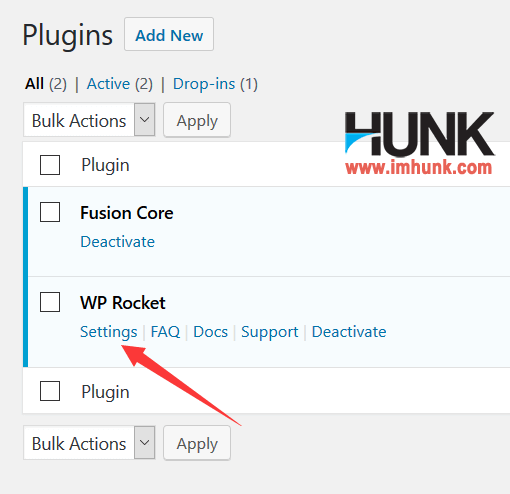Click the top Apply button
The width and height of the screenshot is (510, 494).
tap(197, 120)
